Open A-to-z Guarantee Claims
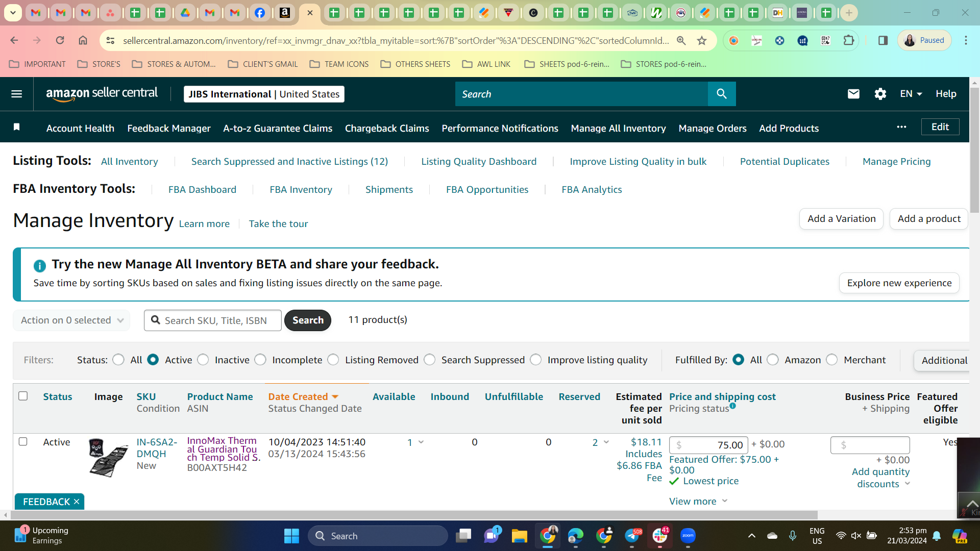The width and height of the screenshot is (980, 551). point(278,129)
